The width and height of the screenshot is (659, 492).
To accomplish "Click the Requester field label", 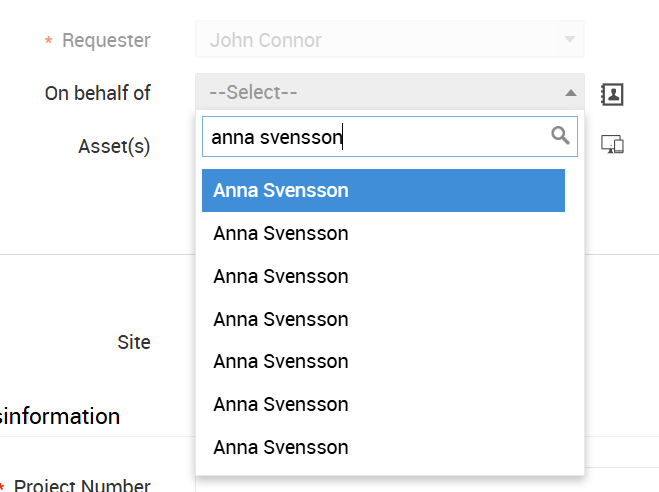I will coord(106,41).
